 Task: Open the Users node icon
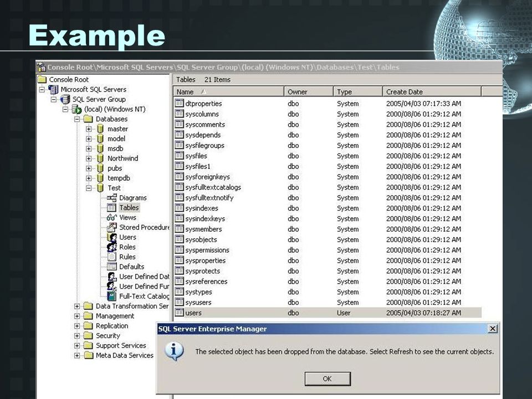point(111,237)
